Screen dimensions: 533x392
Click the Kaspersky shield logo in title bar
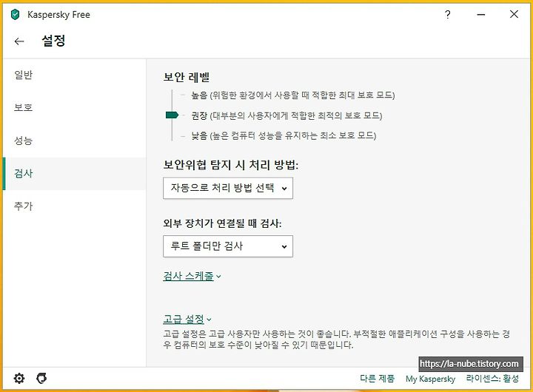point(16,15)
